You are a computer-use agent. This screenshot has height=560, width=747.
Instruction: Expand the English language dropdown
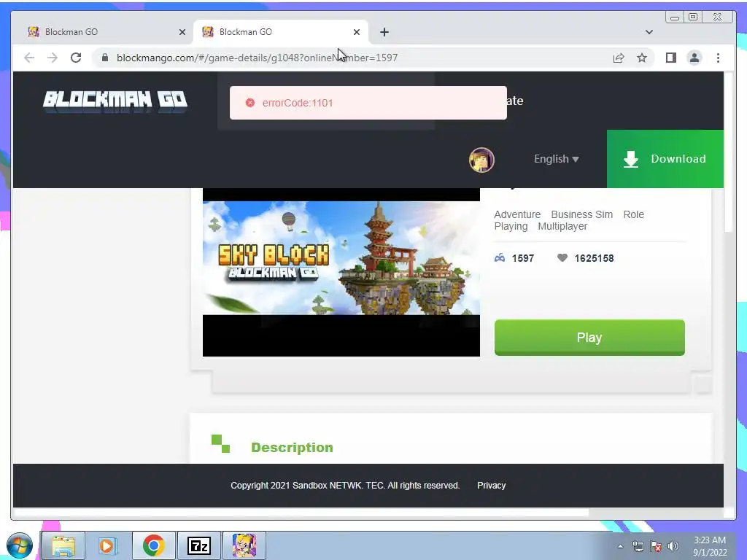557,159
